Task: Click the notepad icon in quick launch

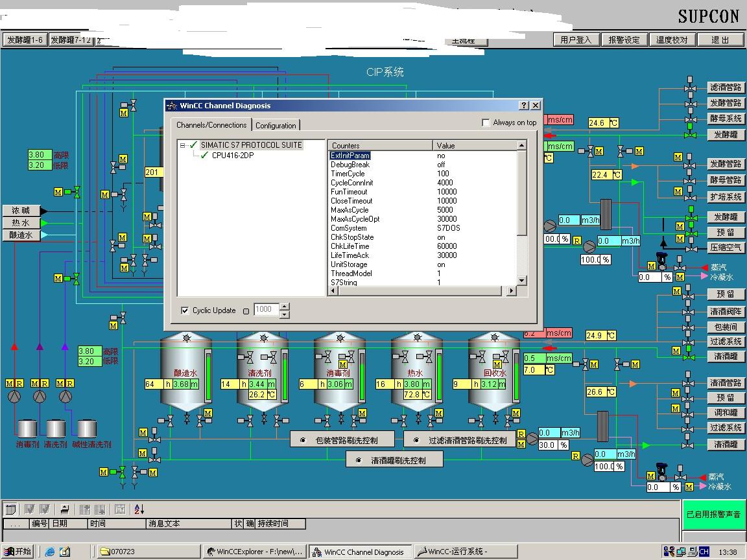Action: 65,552
